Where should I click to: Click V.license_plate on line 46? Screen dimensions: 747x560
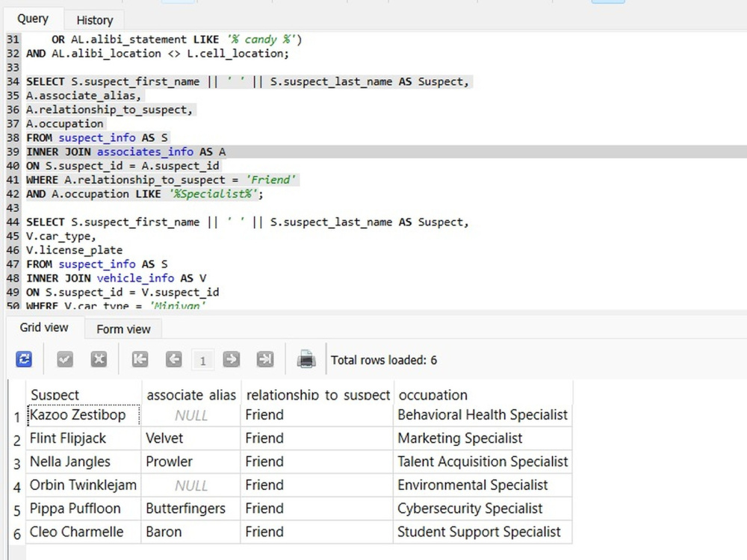pyautogui.click(x=74, y=250)
